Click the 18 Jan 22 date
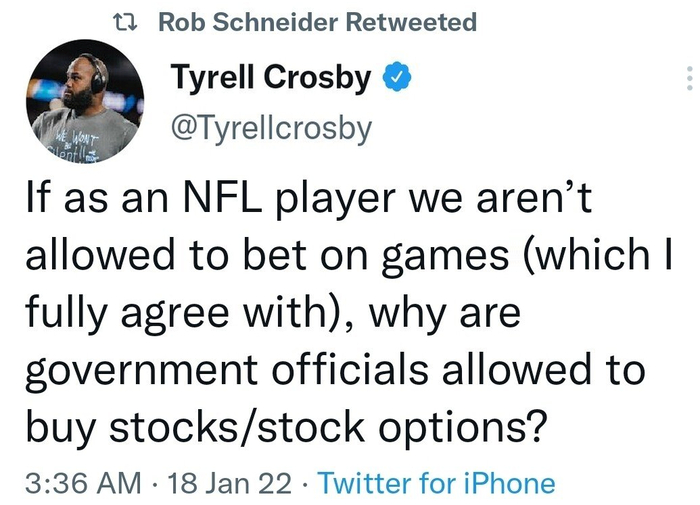The image size is (700, 505). [231, 484]
